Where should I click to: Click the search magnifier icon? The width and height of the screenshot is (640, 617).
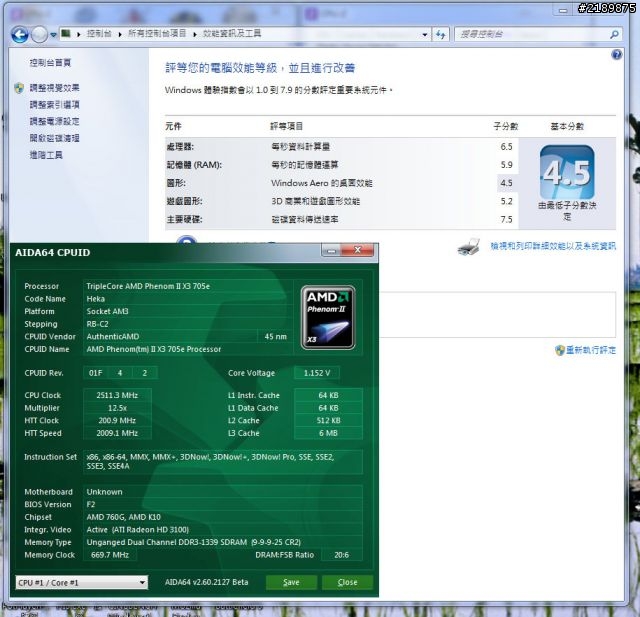tap(614, 35)
